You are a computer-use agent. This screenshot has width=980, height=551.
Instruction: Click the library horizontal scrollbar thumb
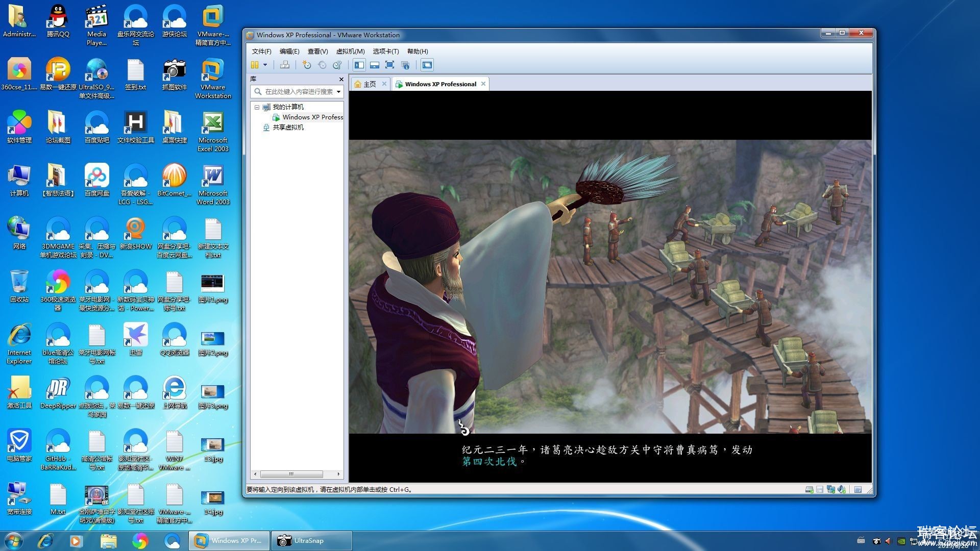pos(291,474)
